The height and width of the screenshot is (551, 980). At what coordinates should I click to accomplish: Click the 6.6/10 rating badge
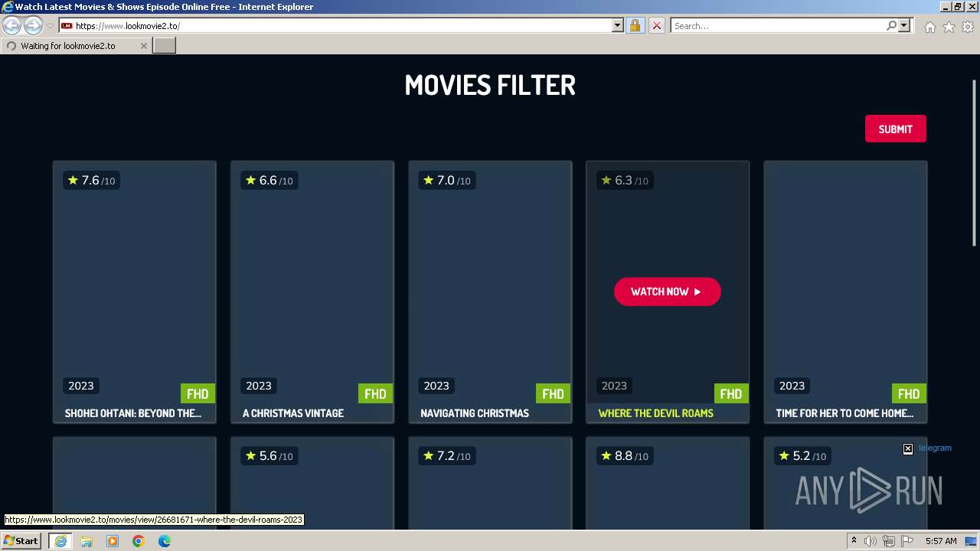[269, 181]
